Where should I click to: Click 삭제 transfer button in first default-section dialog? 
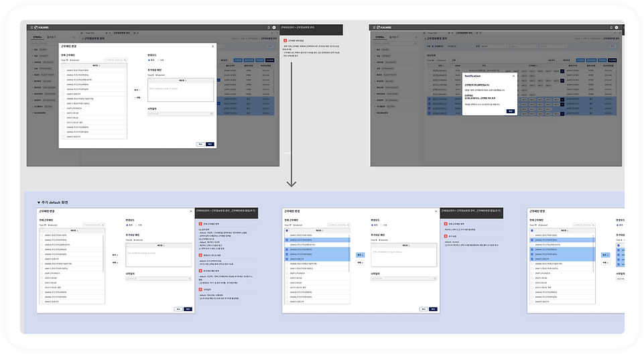point(115,262)
